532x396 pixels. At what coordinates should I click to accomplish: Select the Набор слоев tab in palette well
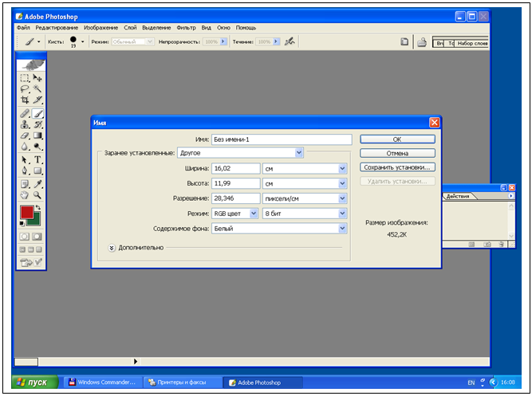(472, 43)
